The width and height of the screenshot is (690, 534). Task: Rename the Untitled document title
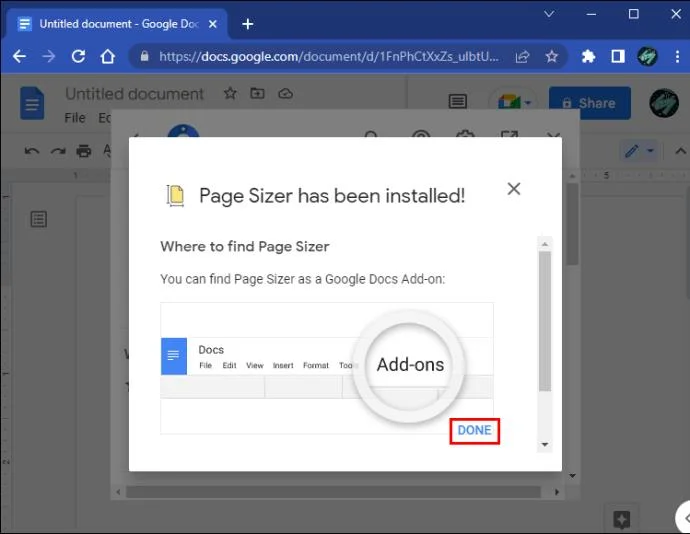tap(134, 94)
